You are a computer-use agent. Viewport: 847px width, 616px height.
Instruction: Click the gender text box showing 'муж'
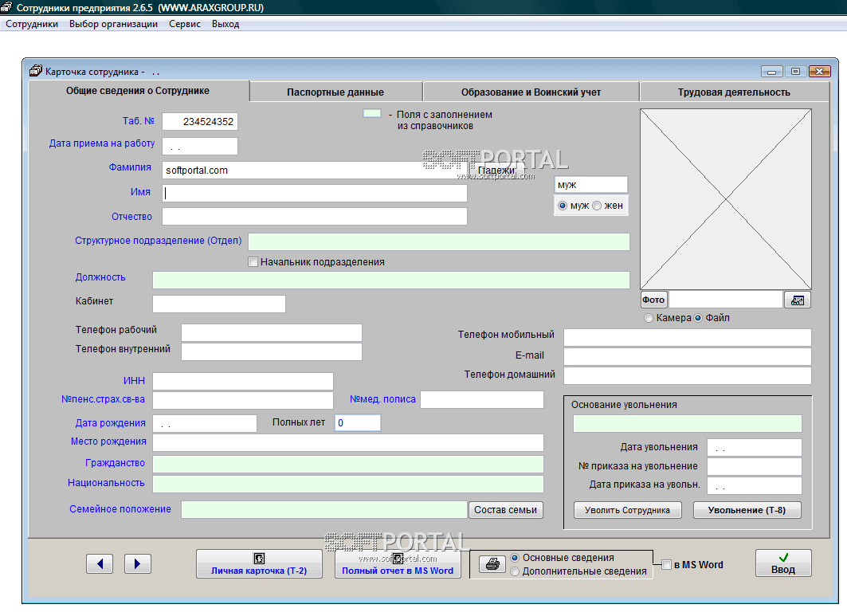(x=591, y=185)
